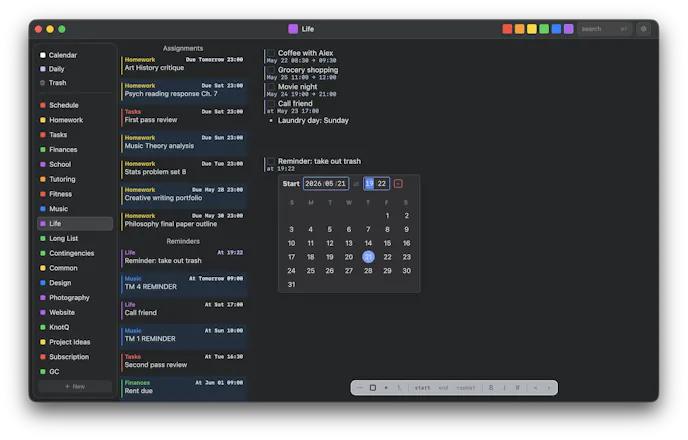Open the Music Theory analysis assignment
This screenshot has width=688, height=440.
tap(183, 142)
